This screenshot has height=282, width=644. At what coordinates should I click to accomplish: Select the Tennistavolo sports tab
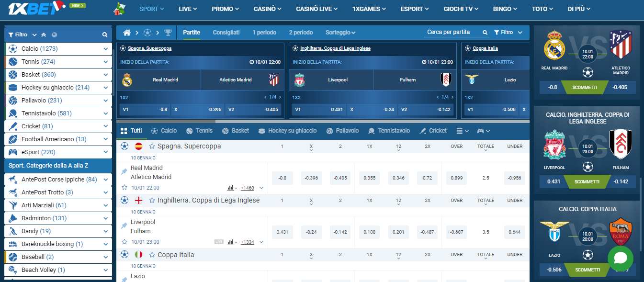coord(389,131)
